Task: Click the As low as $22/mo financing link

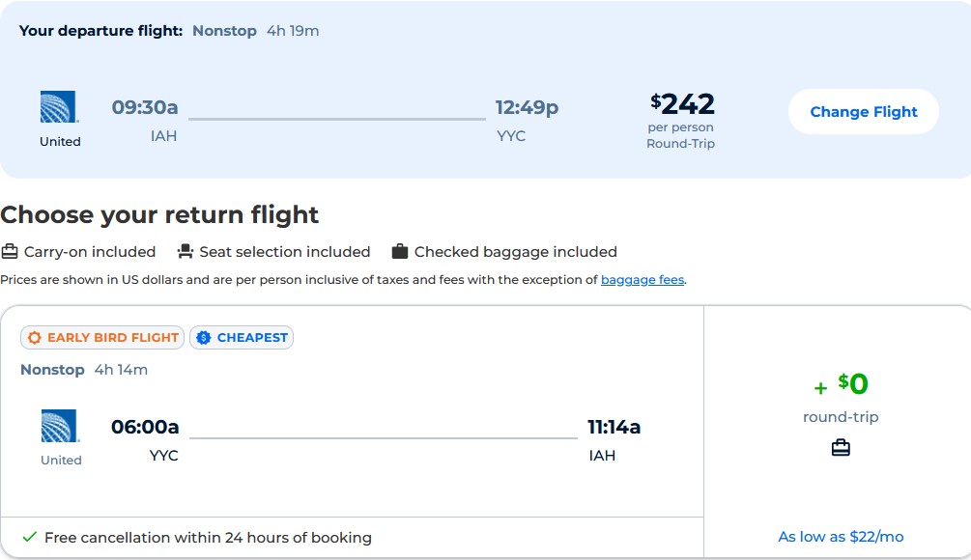Action: tap(840, 536)
